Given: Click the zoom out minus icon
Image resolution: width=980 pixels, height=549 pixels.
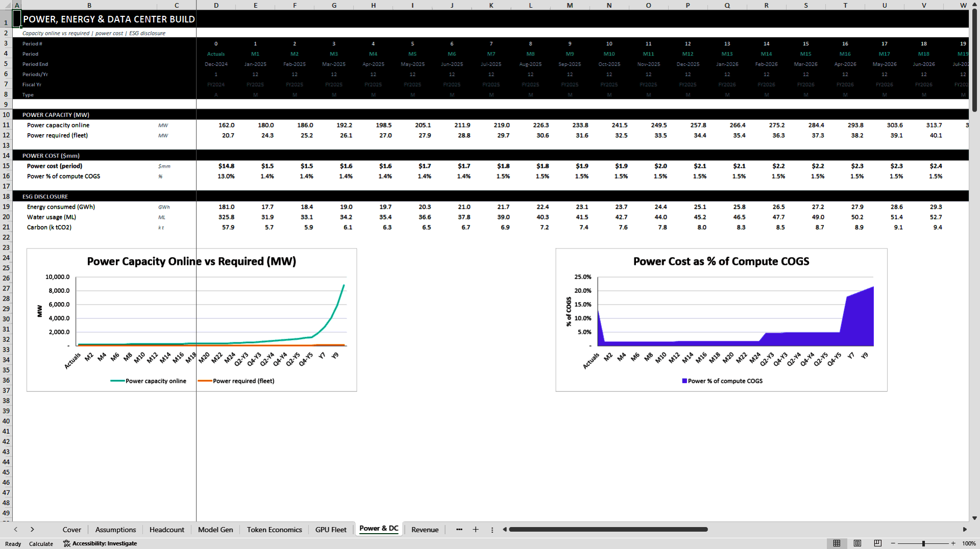Looking at the screenshot, I should tap(893, 543).
